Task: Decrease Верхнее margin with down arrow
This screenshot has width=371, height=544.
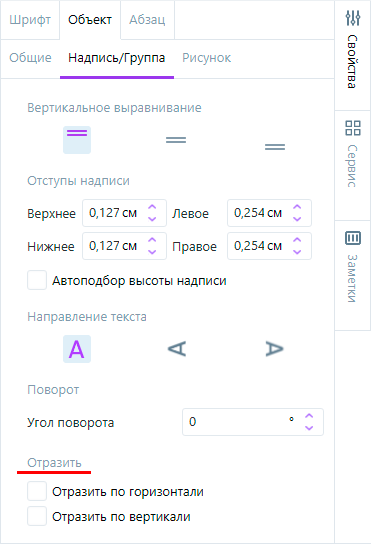Action: click(x=152, y=219)
